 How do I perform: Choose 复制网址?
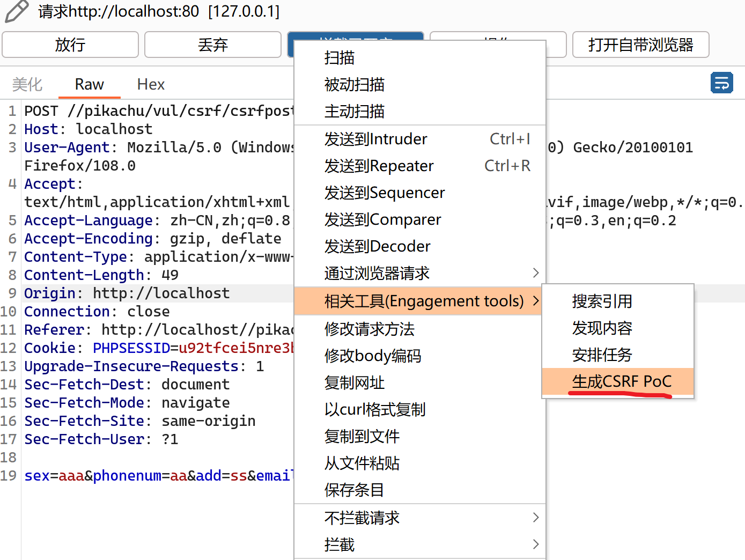point(420,382)
